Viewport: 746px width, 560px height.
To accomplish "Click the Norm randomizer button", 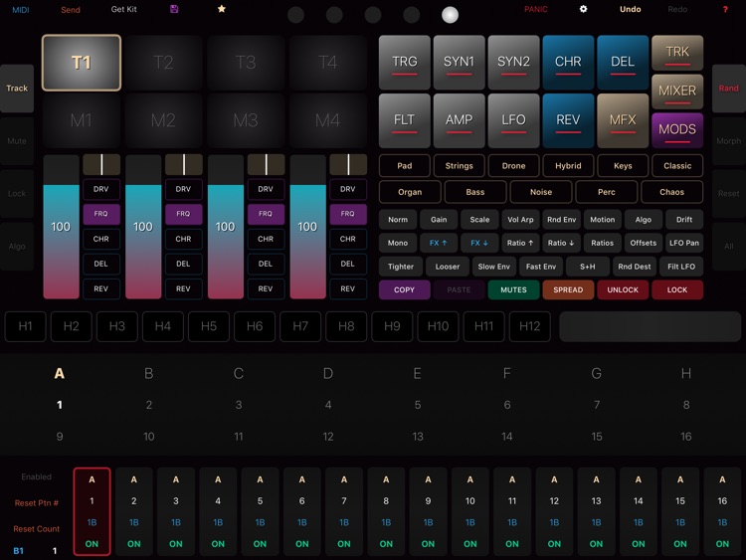I will 398,220.
